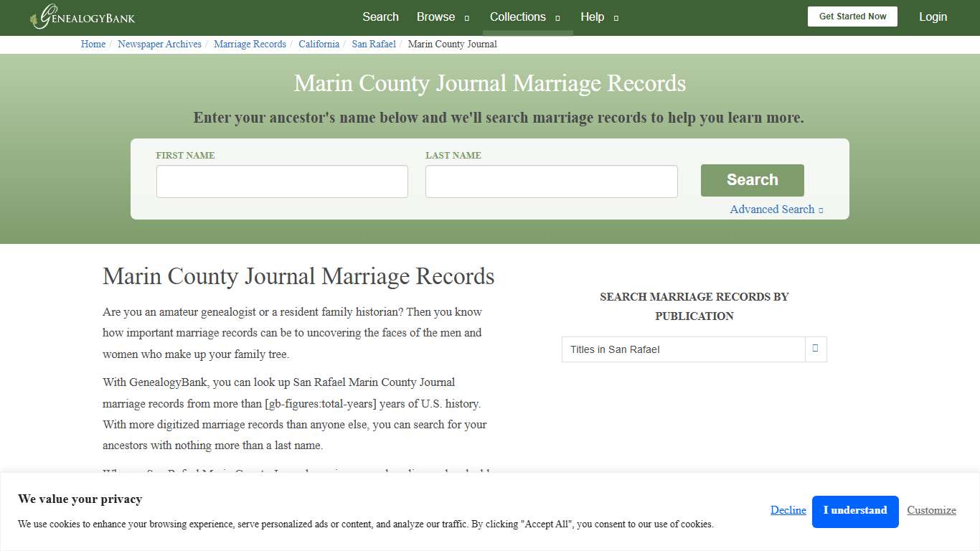Decline cookie tracking

(788, 510)
